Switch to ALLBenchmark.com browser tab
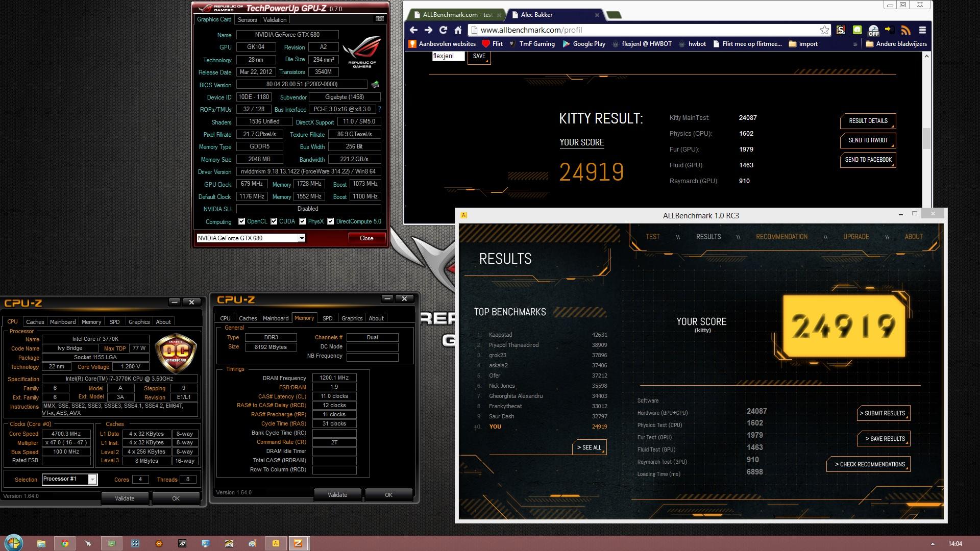Image resolution: width=980 pixels, height=551 pixels. [x=457, y=15]
